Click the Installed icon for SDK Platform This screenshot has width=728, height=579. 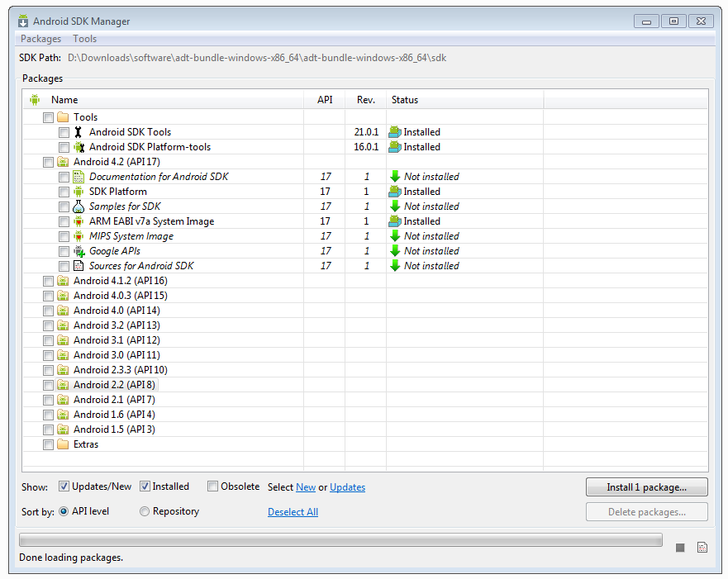coord(395,192)
